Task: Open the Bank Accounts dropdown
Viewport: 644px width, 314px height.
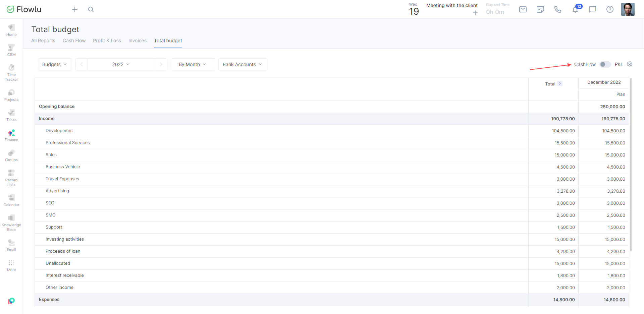Action: tap(243, 64)
